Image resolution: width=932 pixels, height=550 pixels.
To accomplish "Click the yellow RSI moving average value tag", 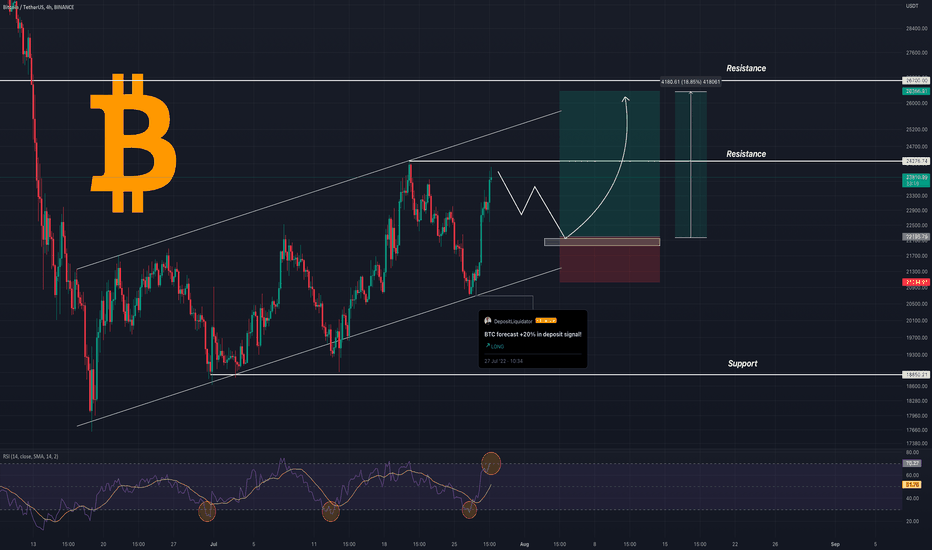I will tap(912, 485).
